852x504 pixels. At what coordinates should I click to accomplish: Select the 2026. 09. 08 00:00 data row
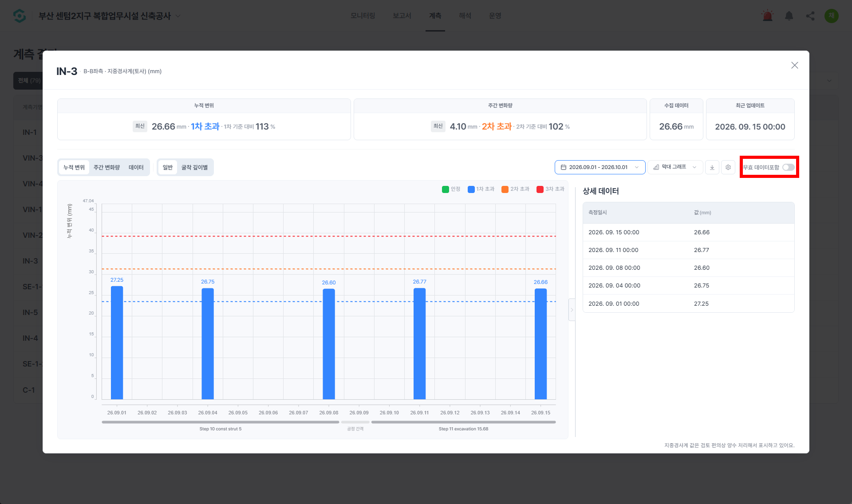689,268
